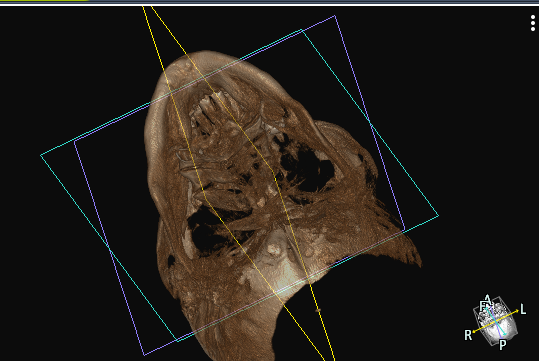
Task: Click the orientation cube widget
Action: 495,321
